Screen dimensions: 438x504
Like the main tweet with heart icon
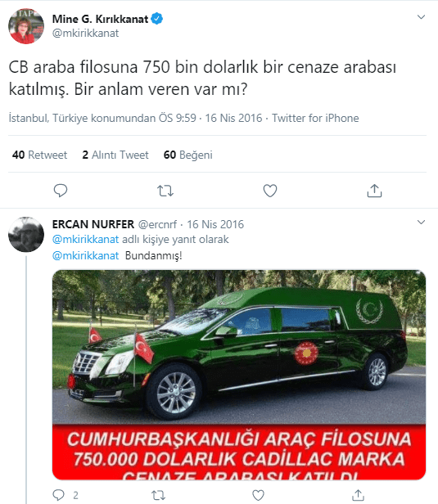tap(270, 191)
